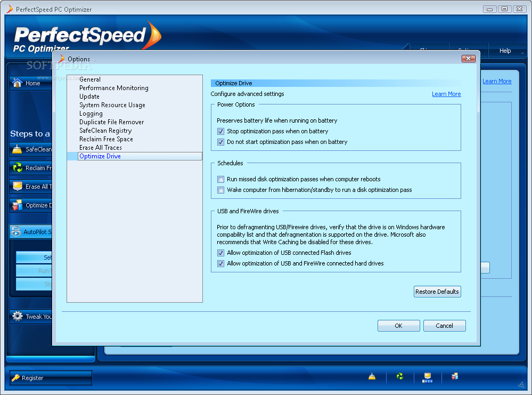Click the broom icon in bottom status bar
Viewport: 532px width, 395px height.
click(372, 376)
